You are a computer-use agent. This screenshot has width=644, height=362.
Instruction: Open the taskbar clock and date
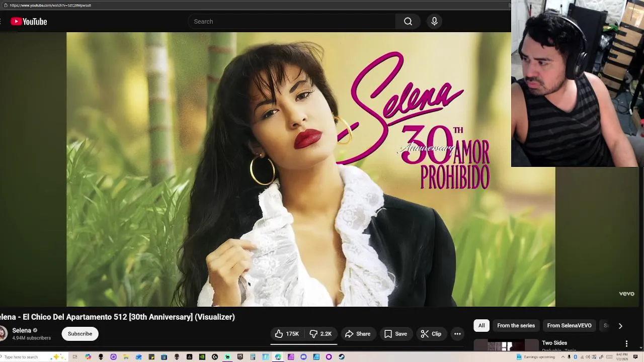point(622,357)
